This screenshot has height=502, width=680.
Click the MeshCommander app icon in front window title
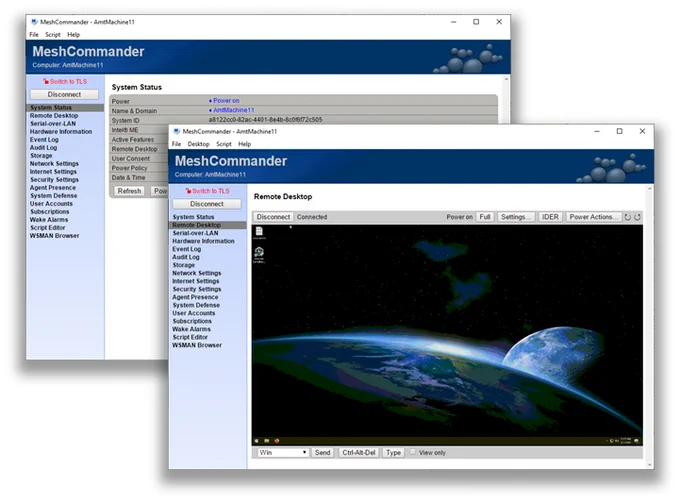pos(177,131)
